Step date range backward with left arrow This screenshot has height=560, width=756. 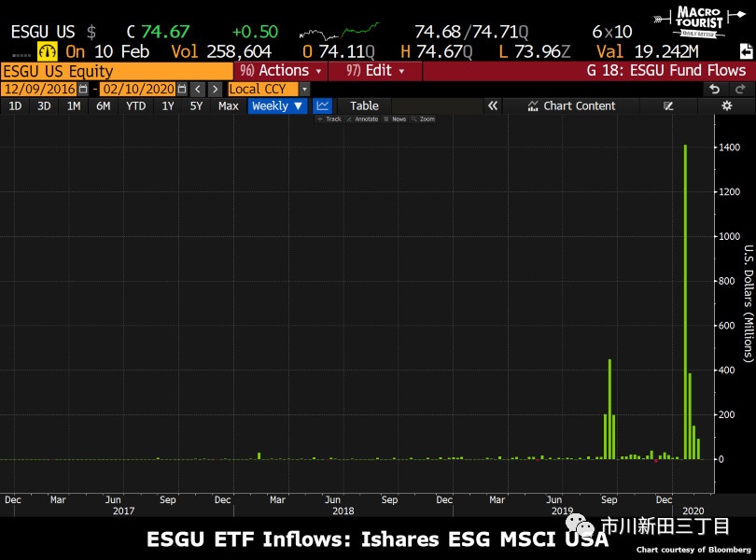coord(197,90)
